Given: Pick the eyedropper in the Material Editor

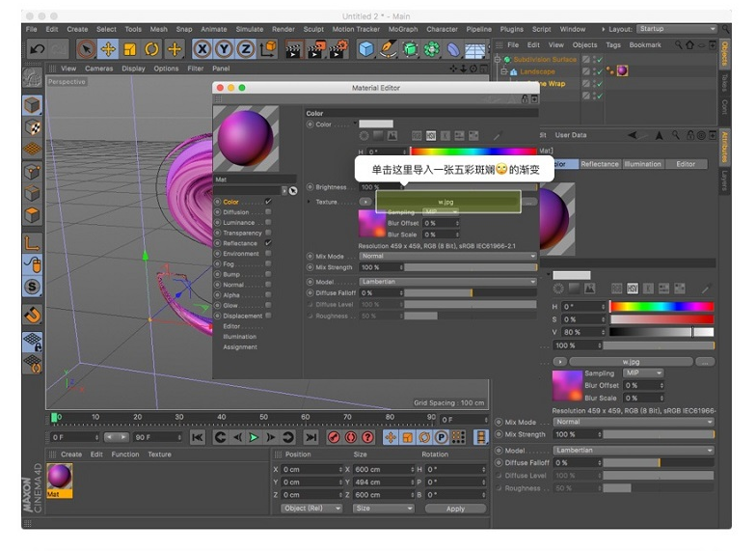Looking at the screenshot, I should tap(498, 136).
